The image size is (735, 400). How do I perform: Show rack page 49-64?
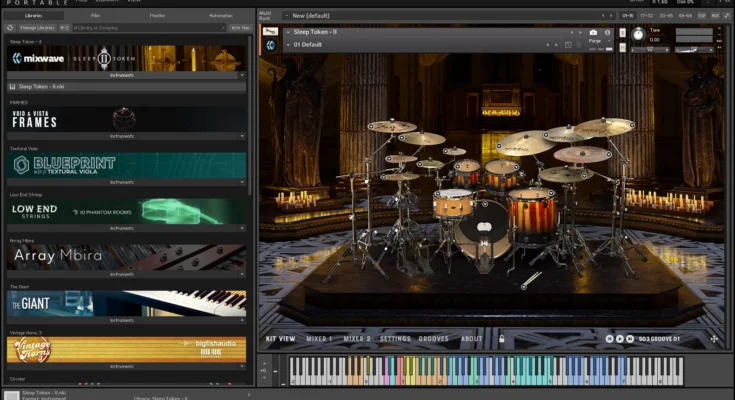(x=685, y=15)
